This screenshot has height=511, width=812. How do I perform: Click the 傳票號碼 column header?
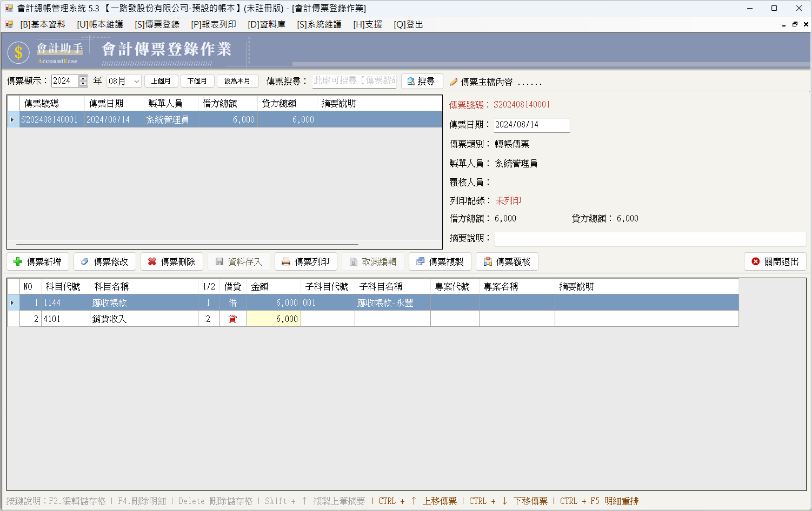click(x=52, y=103)
